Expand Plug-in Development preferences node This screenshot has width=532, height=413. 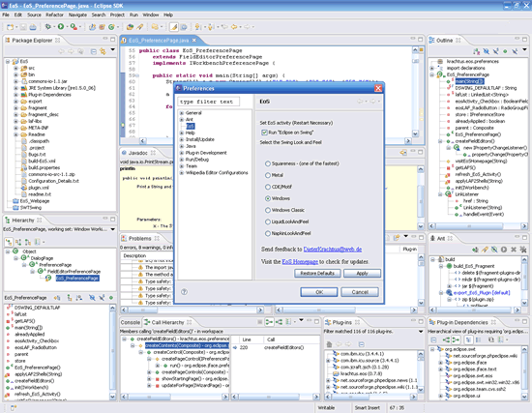tap(182, 153)
